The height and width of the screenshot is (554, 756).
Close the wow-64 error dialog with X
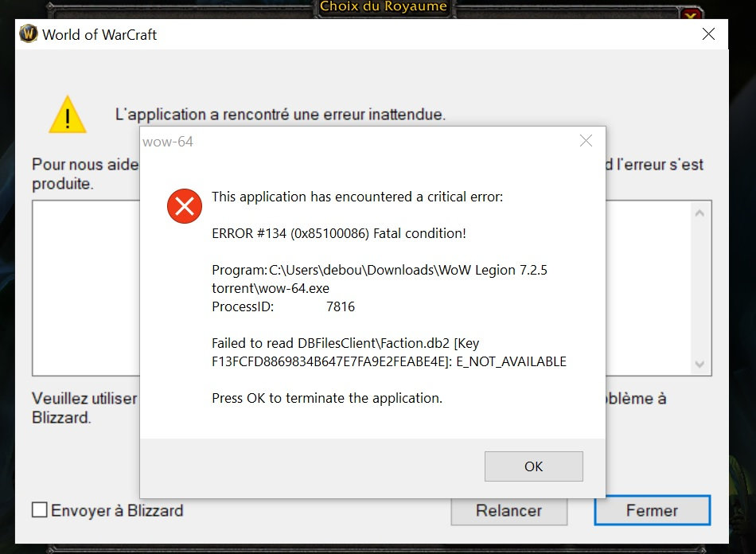(x=586, y=141)
